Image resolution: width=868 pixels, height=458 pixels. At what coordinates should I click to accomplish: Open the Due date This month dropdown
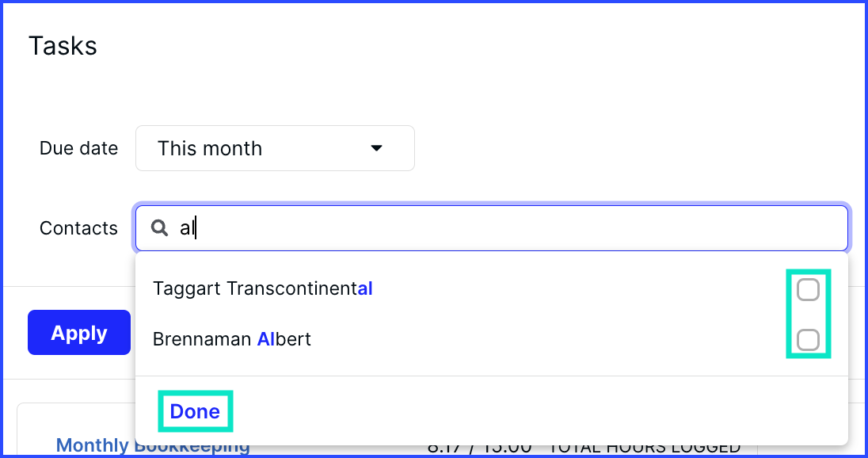[x=275, y=148]
